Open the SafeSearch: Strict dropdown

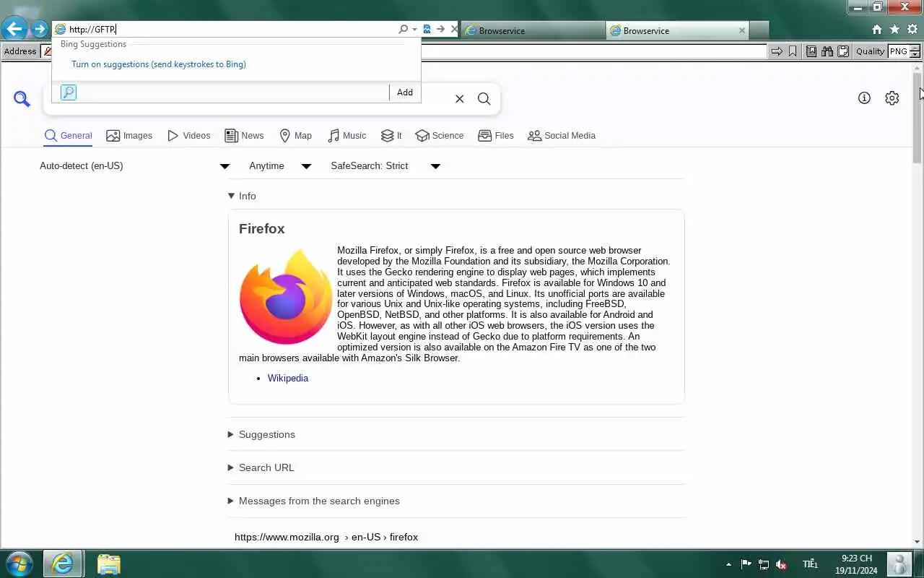[385, 166]
